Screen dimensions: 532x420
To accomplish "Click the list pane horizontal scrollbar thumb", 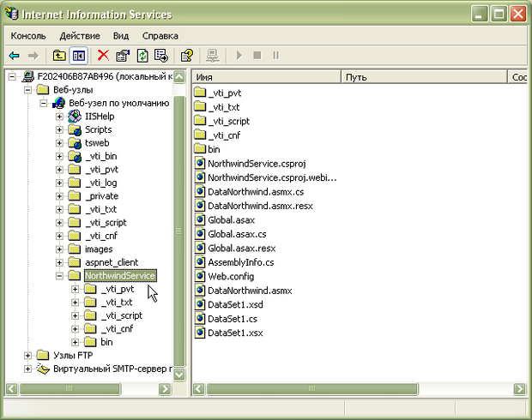I will [x=311, y=389].
